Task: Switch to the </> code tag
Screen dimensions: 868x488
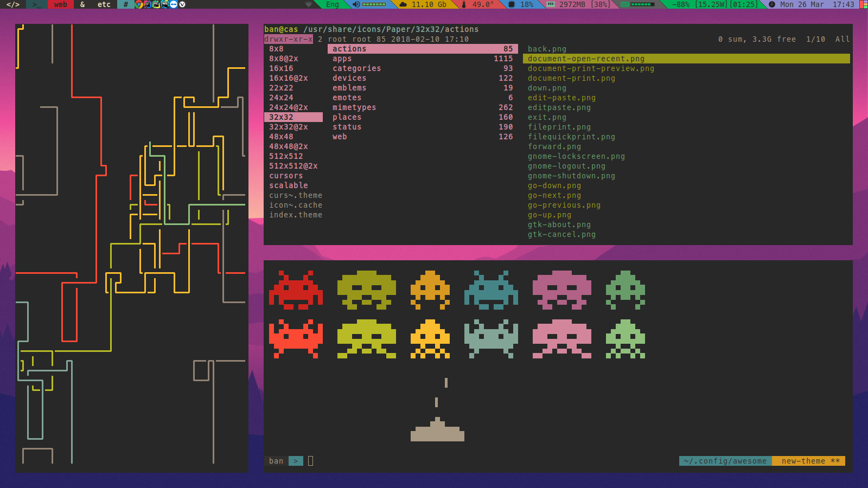Action: (x=13, y=4)
